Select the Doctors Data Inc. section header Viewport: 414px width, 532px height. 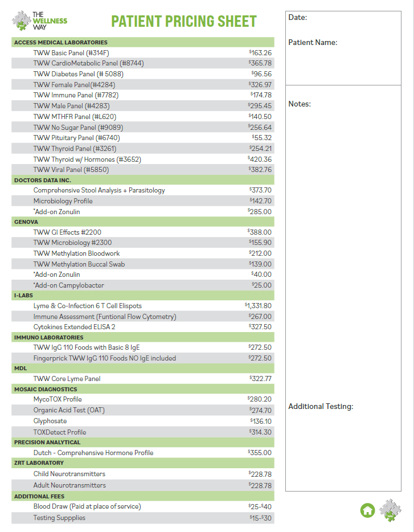point(43,180)
